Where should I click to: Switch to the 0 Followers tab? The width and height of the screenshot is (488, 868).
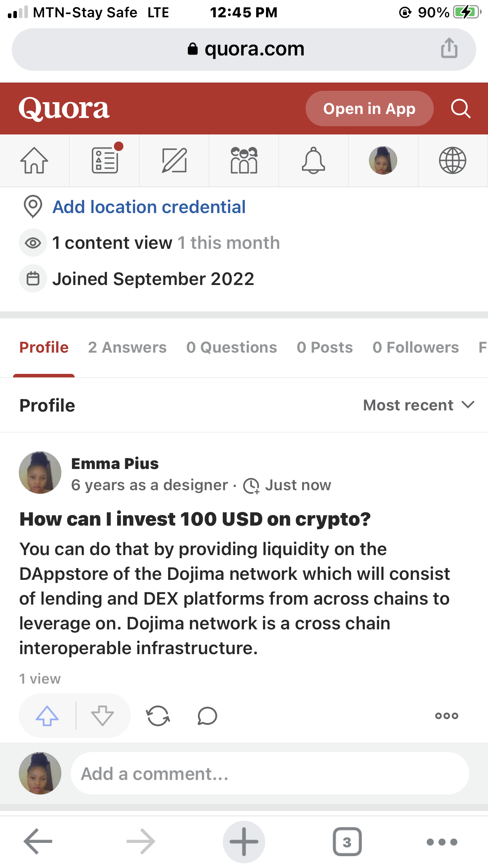point(416,348)
